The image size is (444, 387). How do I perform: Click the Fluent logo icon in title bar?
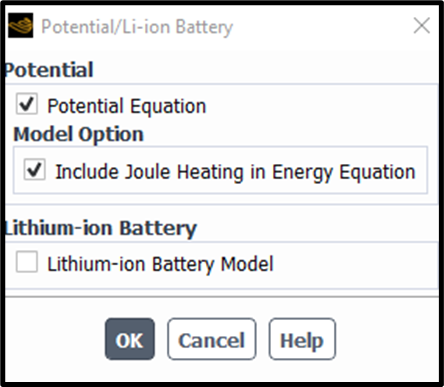20,25
